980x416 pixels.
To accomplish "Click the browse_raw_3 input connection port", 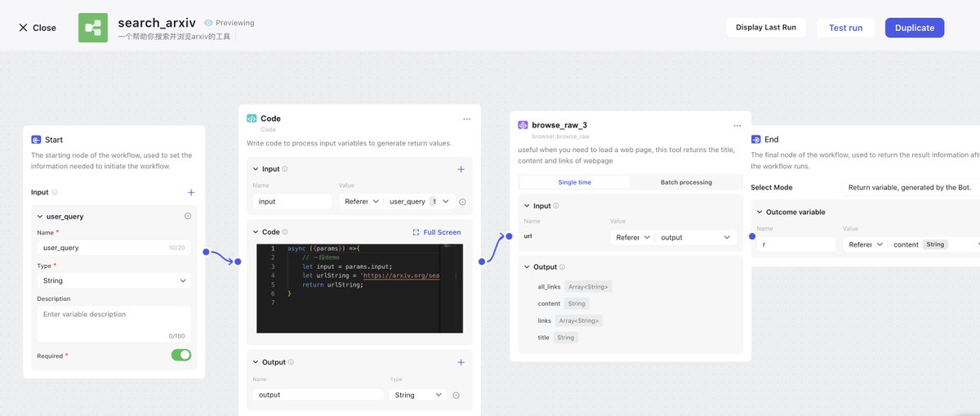I will (x=509, y=236).
